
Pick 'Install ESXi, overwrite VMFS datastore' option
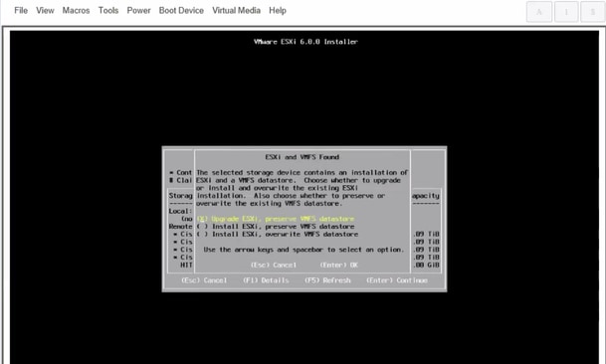tap(277, 234)
